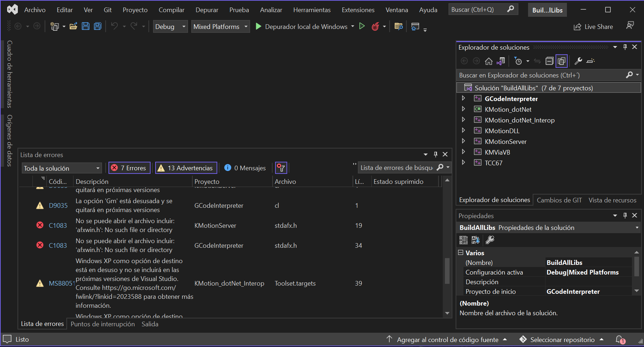Click Live Share button
This screenshot has width=644, height=347.
click(593, 27)
